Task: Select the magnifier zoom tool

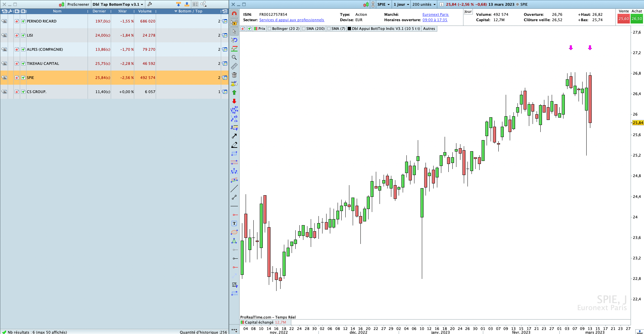Action: coord(234,57)
